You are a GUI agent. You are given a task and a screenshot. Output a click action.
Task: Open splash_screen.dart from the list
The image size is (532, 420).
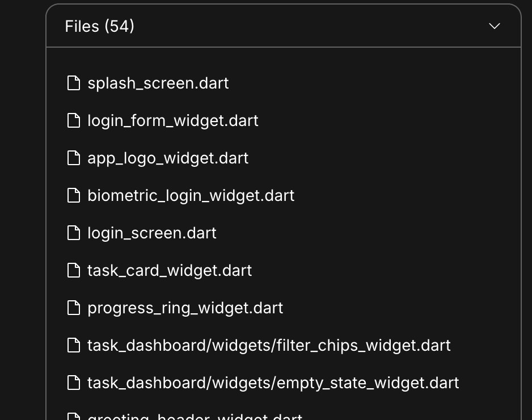pyautogui.click(x=158, y=83)
